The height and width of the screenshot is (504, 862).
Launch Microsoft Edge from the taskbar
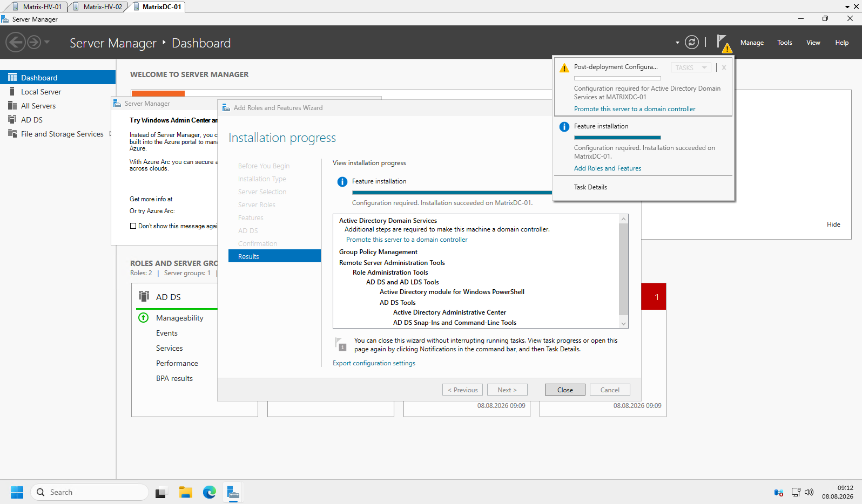210,492
